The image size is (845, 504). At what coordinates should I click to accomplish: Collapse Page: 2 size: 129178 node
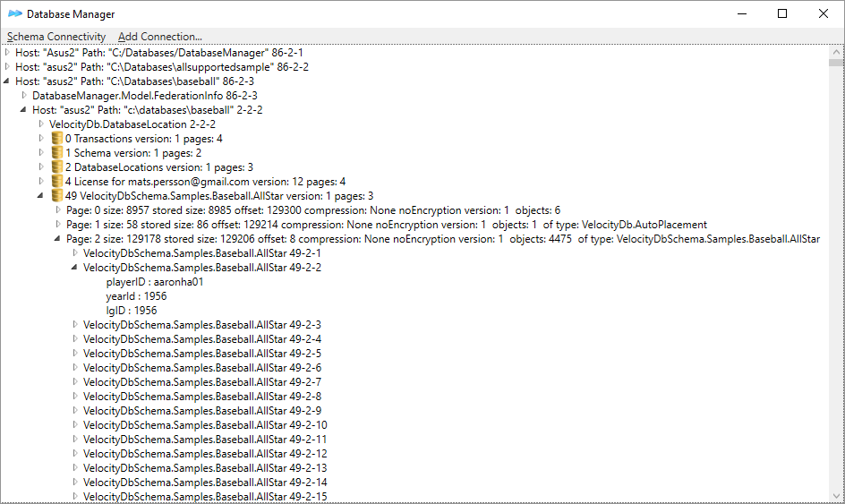tap(57, 239)
